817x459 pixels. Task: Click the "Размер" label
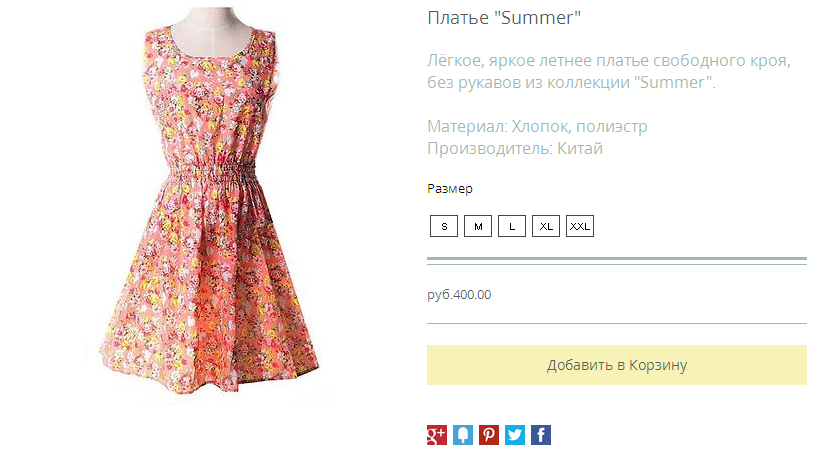tap(450, 188)
